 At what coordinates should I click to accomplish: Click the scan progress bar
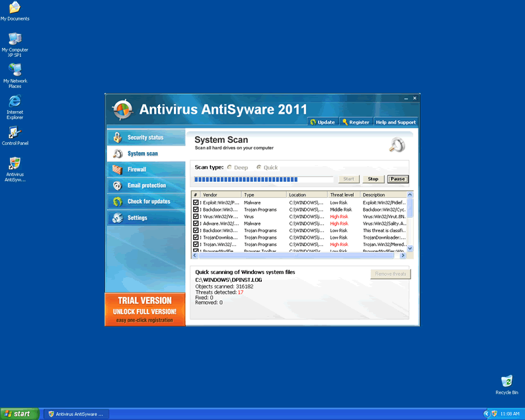264,179
